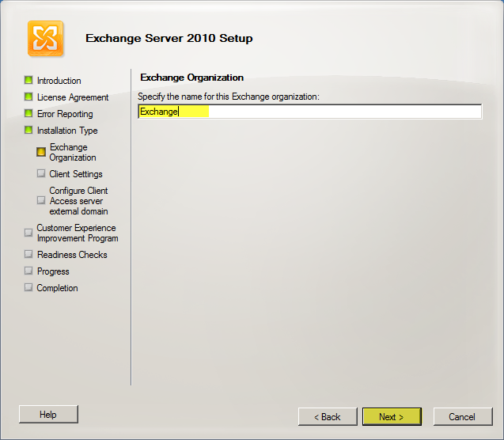The height and width of the screenshot is (440, 504).
Task: Click the green Introduction step indicator
Action: point(28,80)
